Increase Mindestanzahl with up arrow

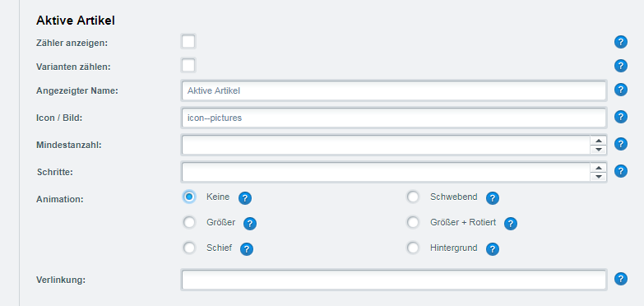pos(599,141)
